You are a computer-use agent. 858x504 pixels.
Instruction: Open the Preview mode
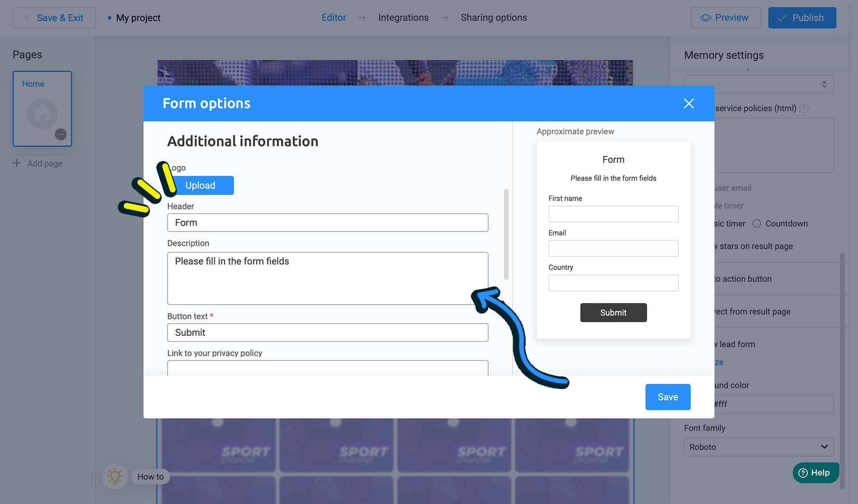(726, 18)
